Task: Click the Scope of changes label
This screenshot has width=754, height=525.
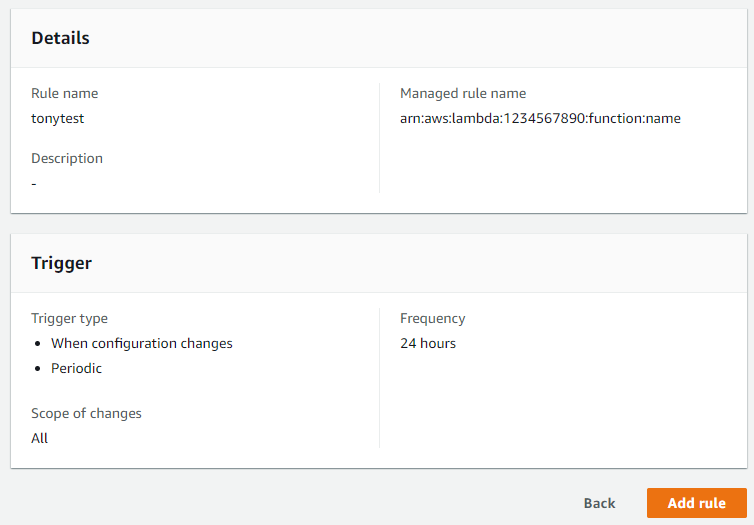Action: 86,413
